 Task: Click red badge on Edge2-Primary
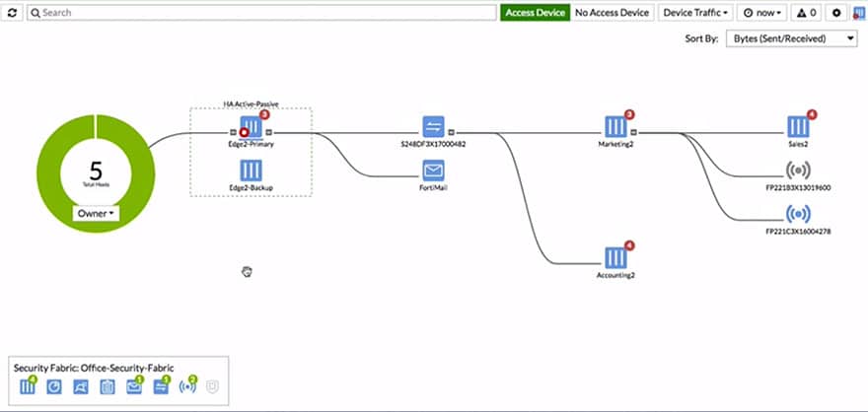264,114
